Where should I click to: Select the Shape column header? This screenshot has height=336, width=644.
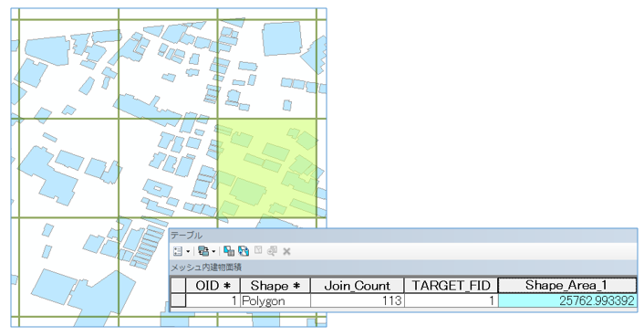click(275, 286)
